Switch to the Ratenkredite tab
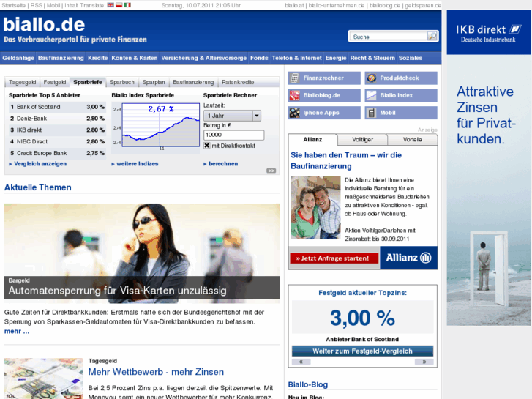Viewport: 532px width, 399px height. [238, 82]
